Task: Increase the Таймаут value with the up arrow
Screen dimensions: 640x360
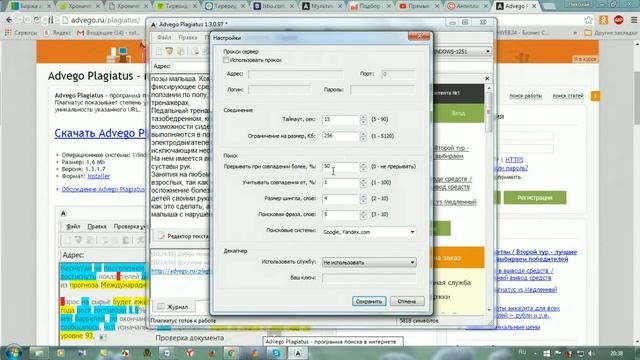Action: 363,117
